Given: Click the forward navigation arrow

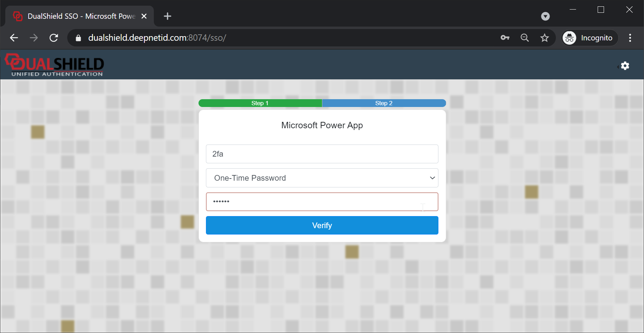Looking at the screenshot, I should (x=34, y=38).
